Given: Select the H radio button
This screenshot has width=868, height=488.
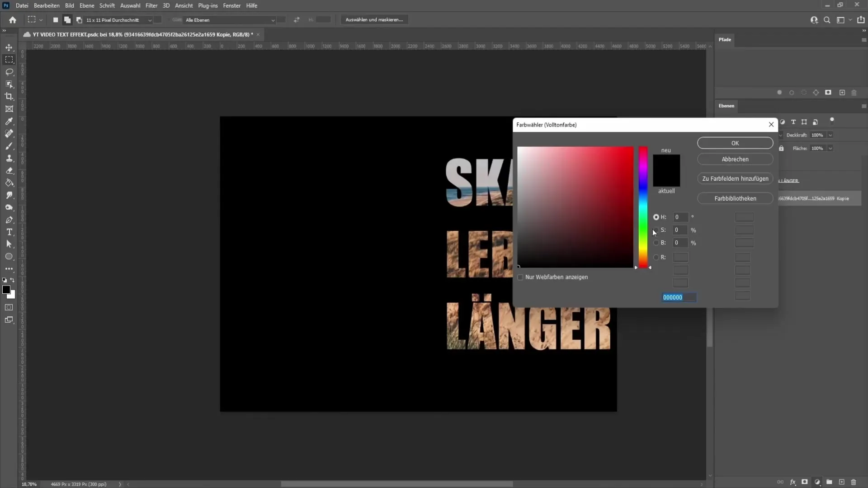Looking at the screenshot, I should tap(656, 217).
